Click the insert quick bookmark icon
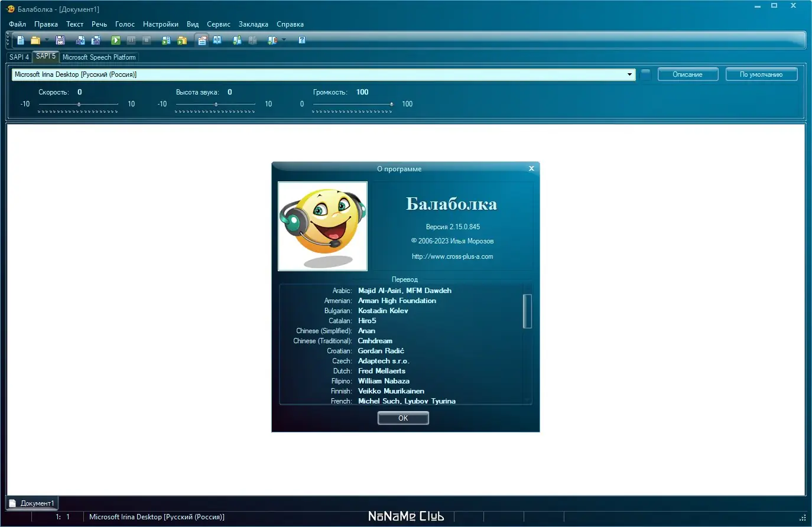Screen dimensions: 812x527 pyautogui.click(x=238, y=40)
